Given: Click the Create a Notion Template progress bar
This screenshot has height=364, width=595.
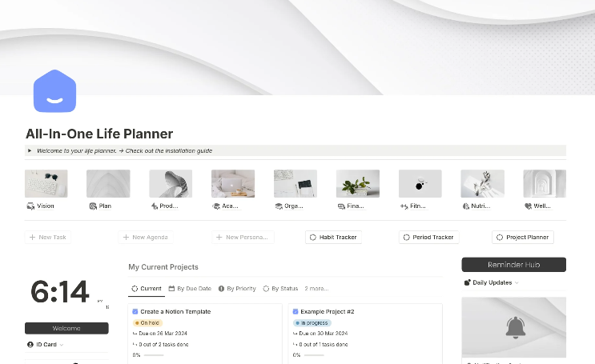Looking at the screenshot, I should tap(154, 355).
